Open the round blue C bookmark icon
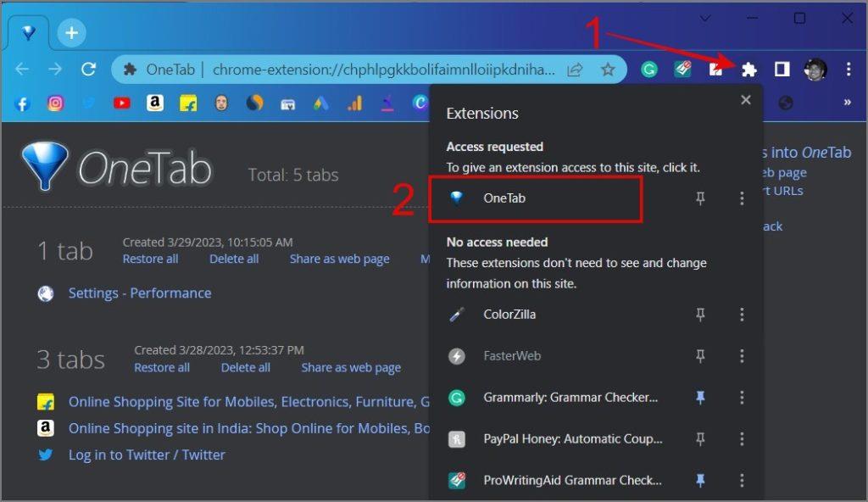 click(x=420, y=103)
